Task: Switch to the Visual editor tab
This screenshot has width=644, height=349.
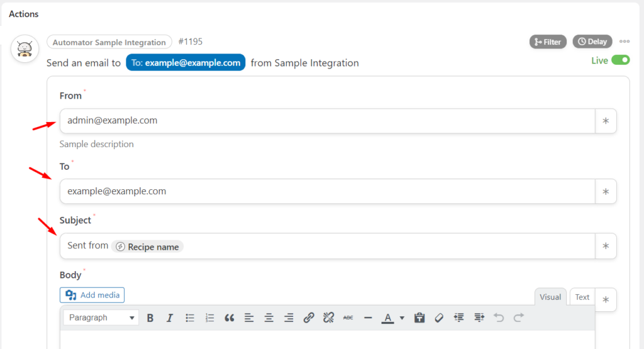Action: [550, 297]
